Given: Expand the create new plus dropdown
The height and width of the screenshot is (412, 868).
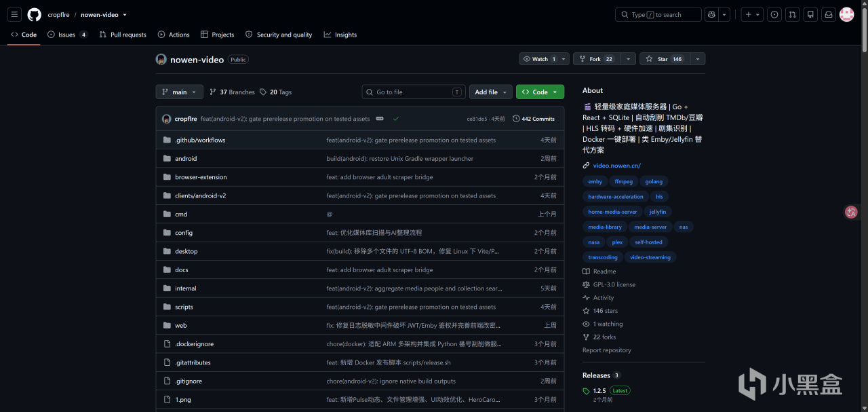Looking at the screenshot, I should (752, 14).
